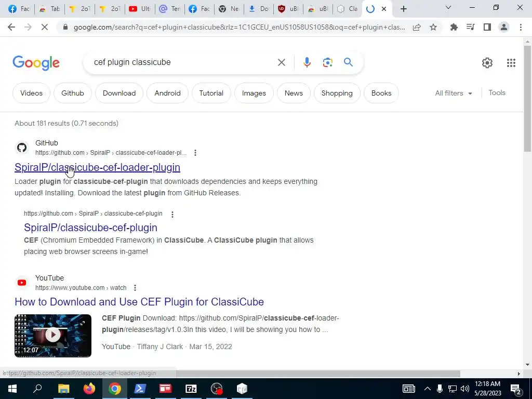Open SpiralP/classicube-cef-loader-plugin link
The width and height of the screenshot is (532, 399).
97,167
